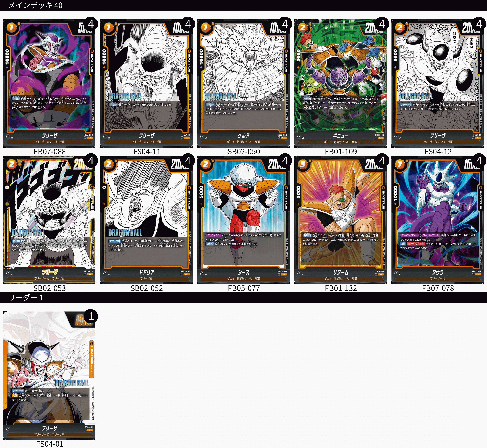Viewport: 487px width, 448px height.
Task: Select the FS04-01 Frieza leader card
Action: pos(49,375)
